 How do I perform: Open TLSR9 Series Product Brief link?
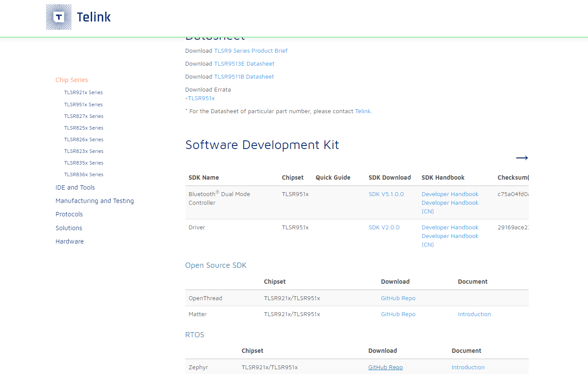251,51
